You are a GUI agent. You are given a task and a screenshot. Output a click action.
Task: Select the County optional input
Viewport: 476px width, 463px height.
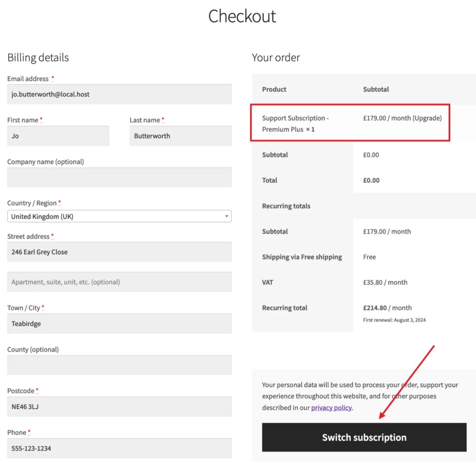coord(119,365)
